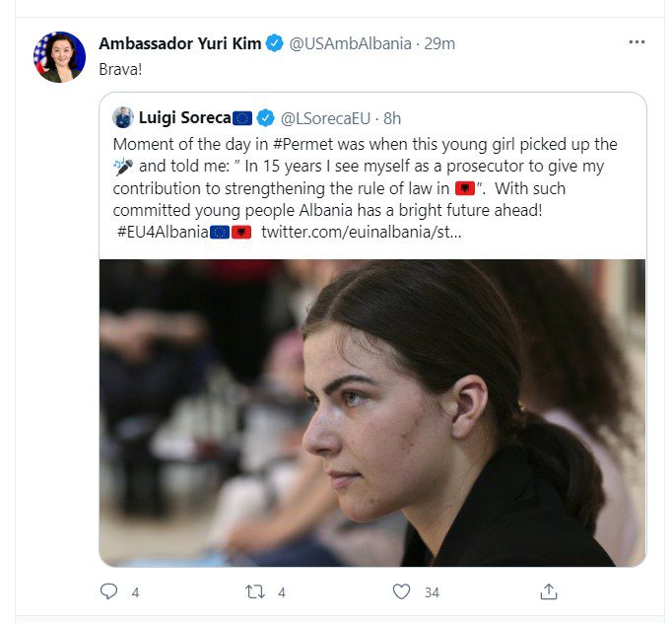Screen dimensions: 672x623
Task: Retweet this tweet using the arrows icon
Action: click(256, 591)
